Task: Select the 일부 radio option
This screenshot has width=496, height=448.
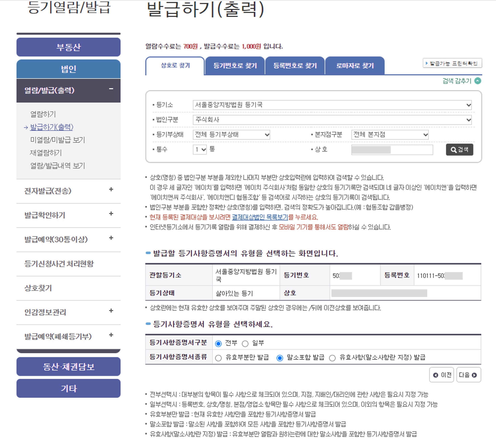Action: [245, 343]
